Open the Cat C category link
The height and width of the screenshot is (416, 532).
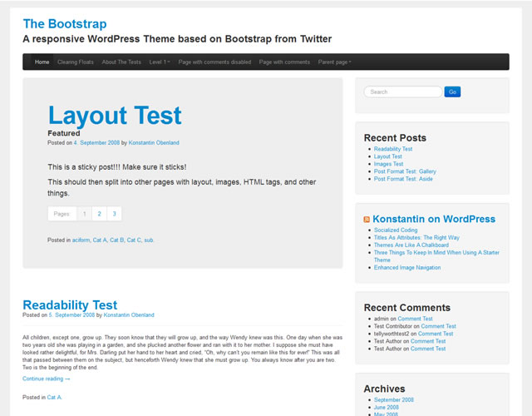134,240
